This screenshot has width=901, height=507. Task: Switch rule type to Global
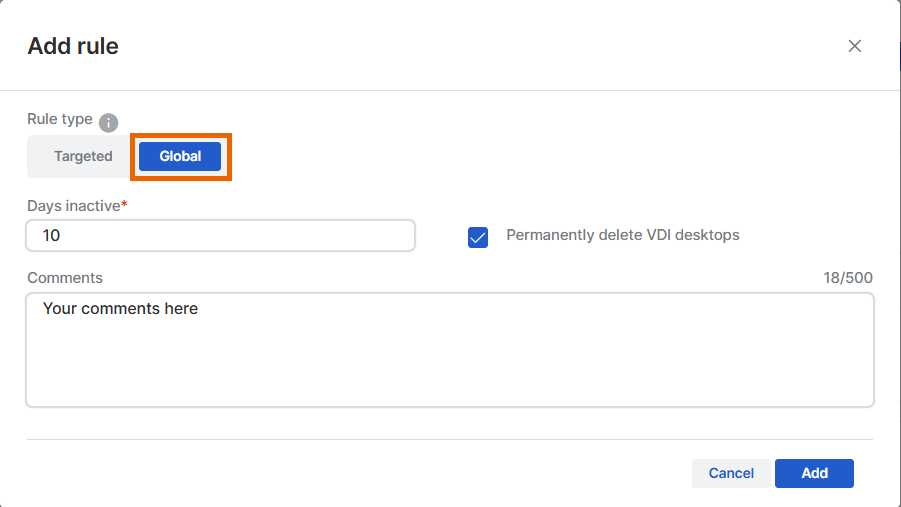click(180, 157)
